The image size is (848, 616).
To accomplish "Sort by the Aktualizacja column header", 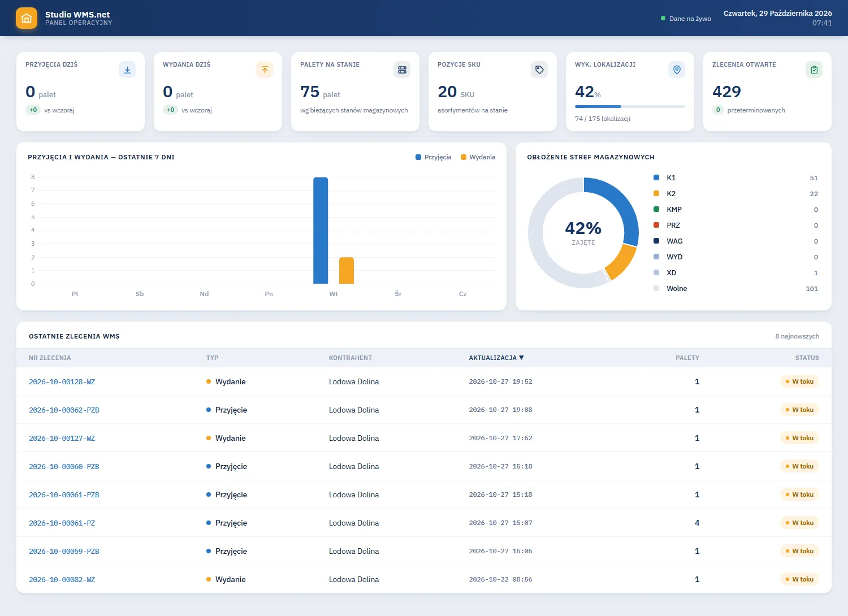I will (x=496, y=358).
